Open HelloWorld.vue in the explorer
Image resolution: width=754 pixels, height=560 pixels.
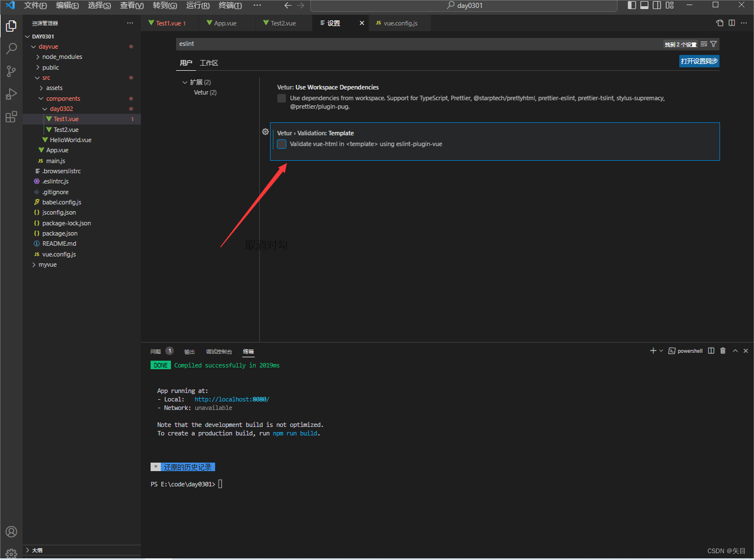tap(71, 140)
